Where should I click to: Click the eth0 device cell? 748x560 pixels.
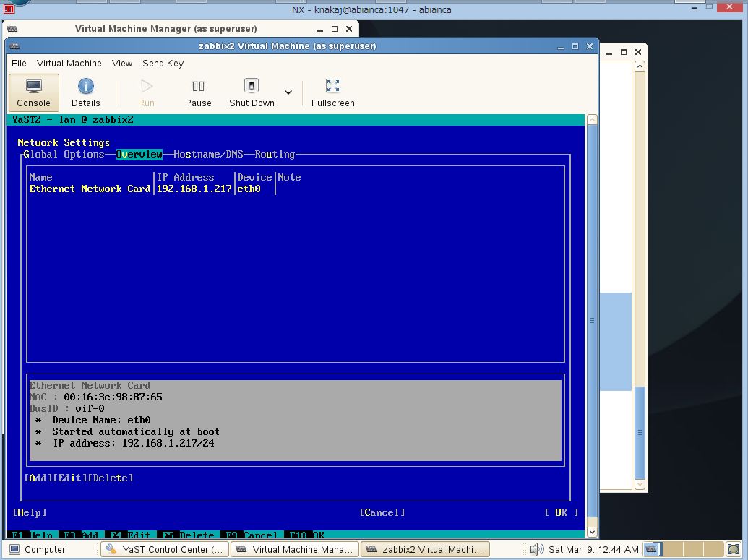pyautogui.click(x=249, y=189)
